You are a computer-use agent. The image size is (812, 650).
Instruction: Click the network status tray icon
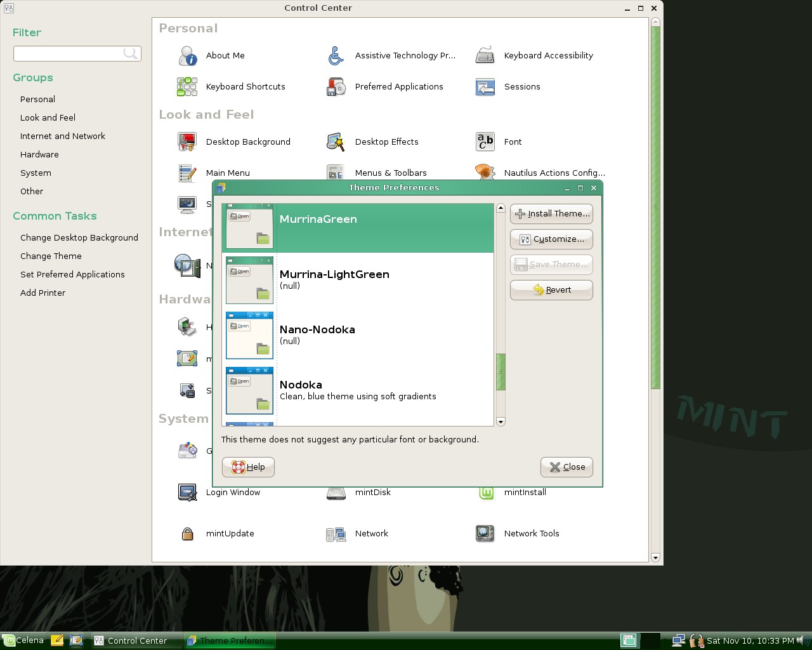pos(679,640)
